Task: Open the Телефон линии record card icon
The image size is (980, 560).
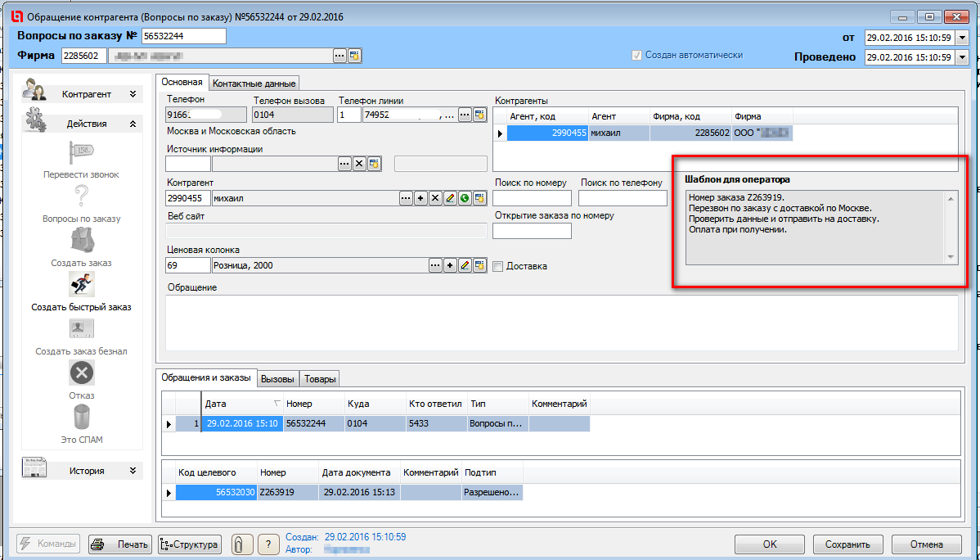Action: (479, 115)
